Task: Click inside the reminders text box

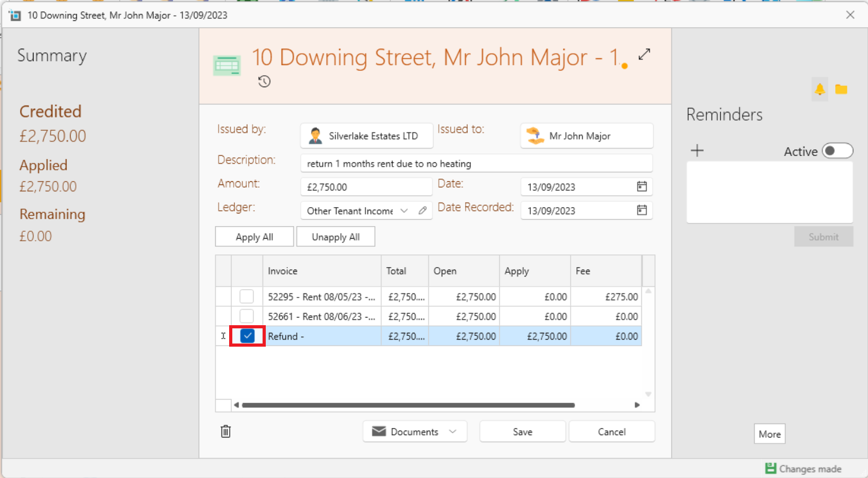Action: coord(770,192)
